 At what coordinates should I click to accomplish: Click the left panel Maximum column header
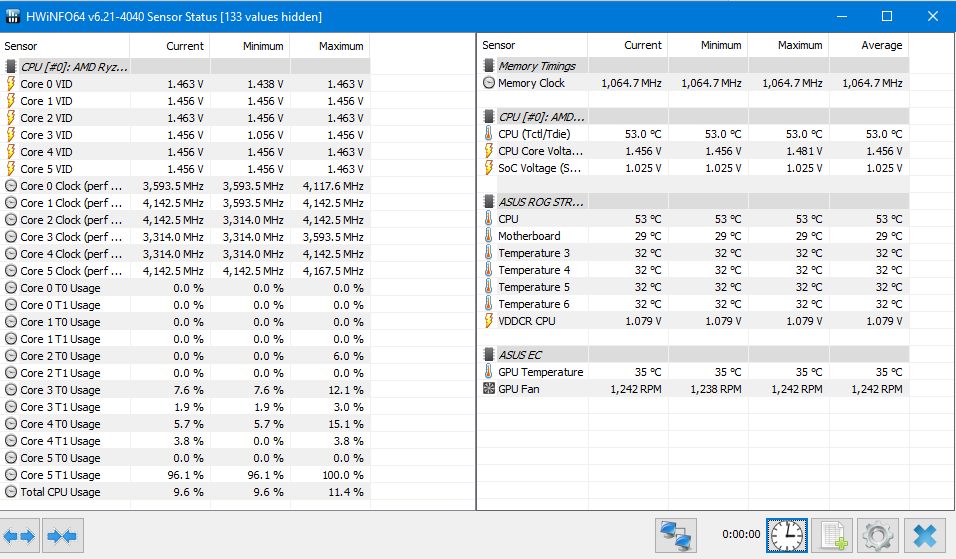coord(330,46)
